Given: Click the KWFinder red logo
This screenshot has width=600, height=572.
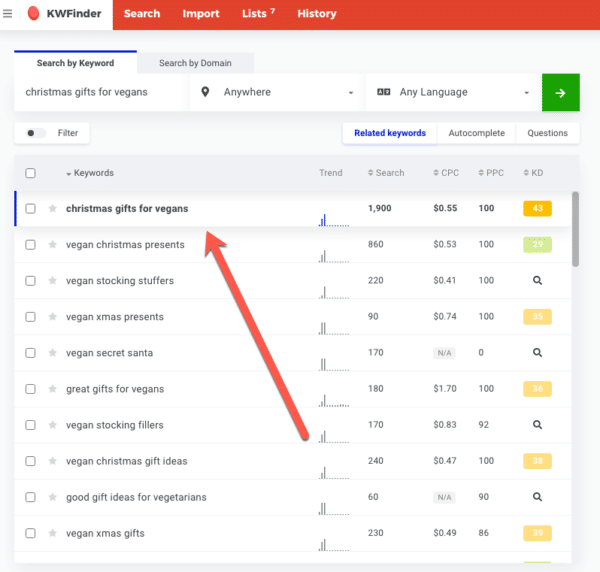Looking at the screenshot, I should 33,13.
